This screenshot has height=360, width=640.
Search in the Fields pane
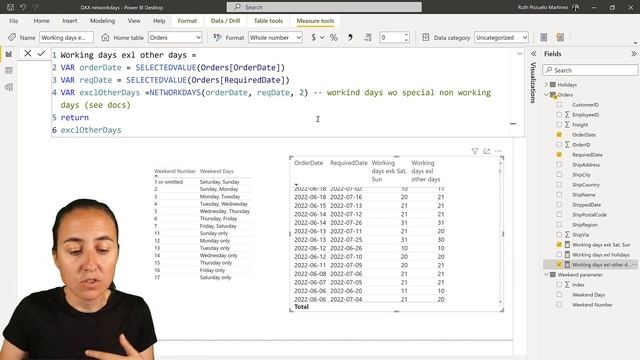pos(590,70)
